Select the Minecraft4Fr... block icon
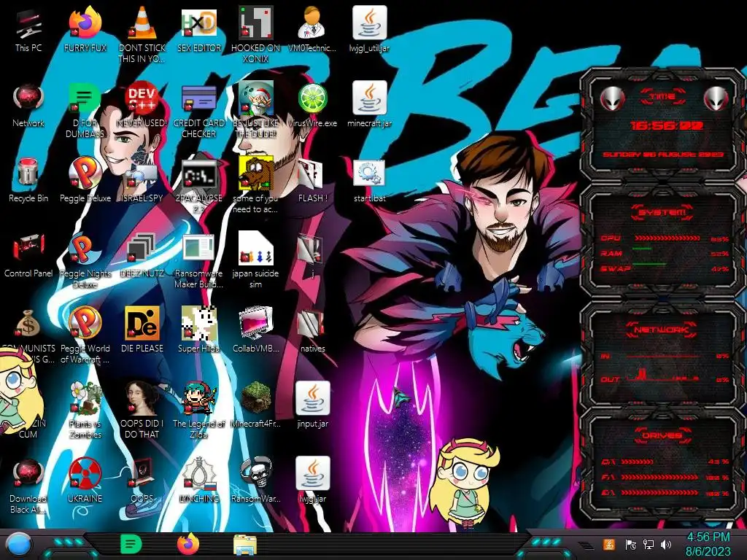 pyautogui.click(x=256, y=405)
